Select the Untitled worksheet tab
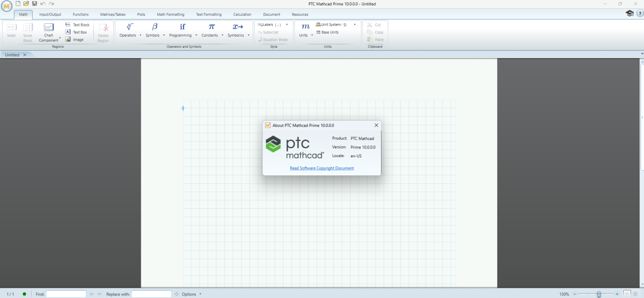The image size is (644, 298). tap(12, 55)
